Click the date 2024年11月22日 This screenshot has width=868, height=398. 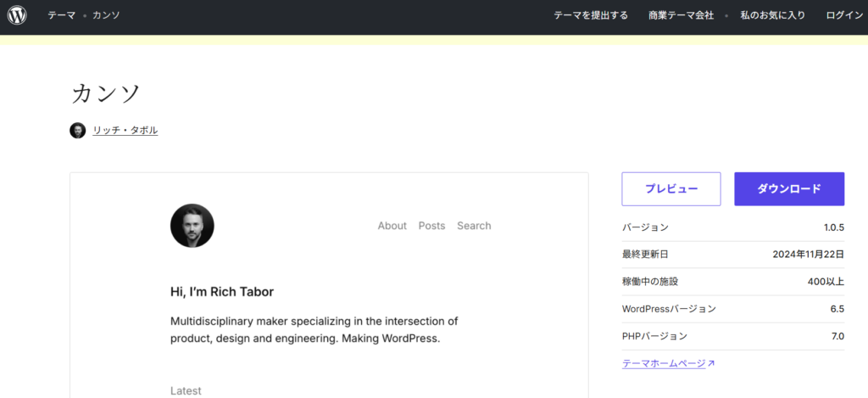(808, 255)
